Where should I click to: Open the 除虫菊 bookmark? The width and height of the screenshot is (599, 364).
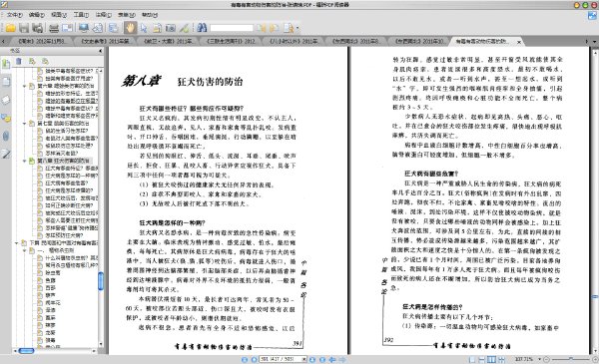pos(53,273)
